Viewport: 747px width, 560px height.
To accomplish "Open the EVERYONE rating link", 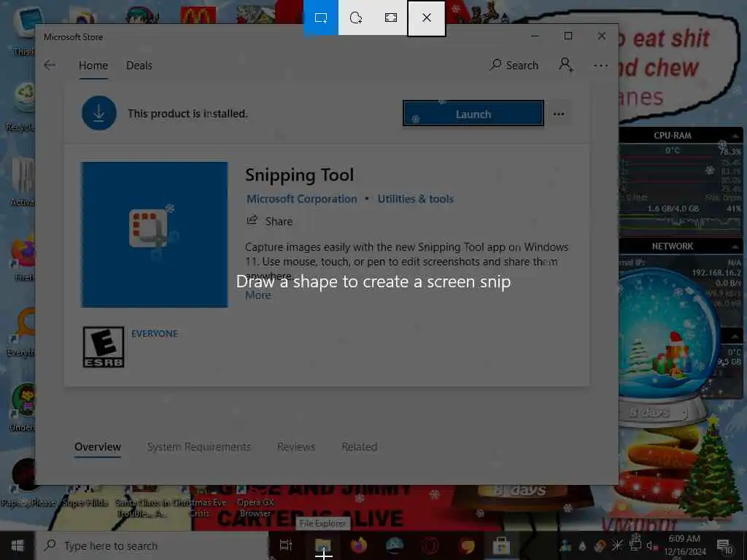I will click(x=155, y=334).
